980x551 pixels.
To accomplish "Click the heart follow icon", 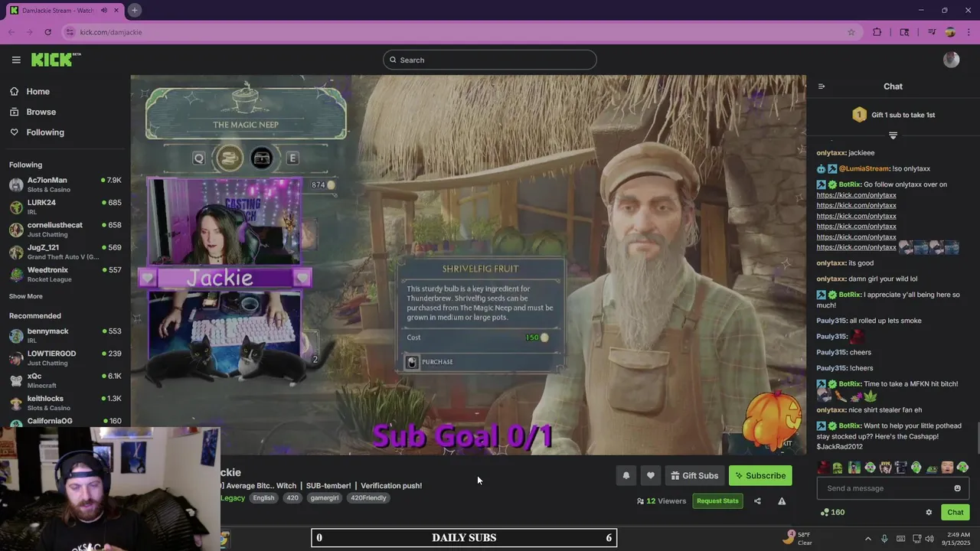I will (x=651, y=475).
